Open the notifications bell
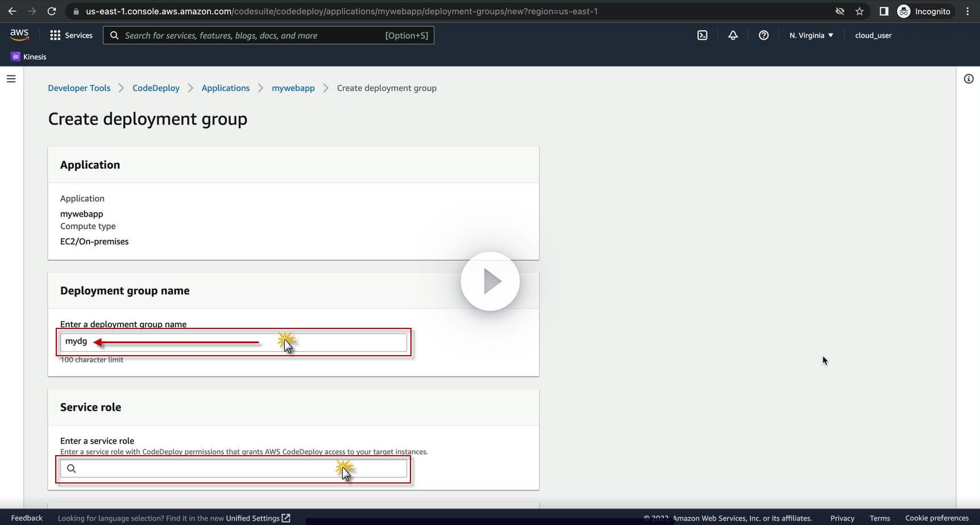The image size is (980, 525). pos(733,35)
